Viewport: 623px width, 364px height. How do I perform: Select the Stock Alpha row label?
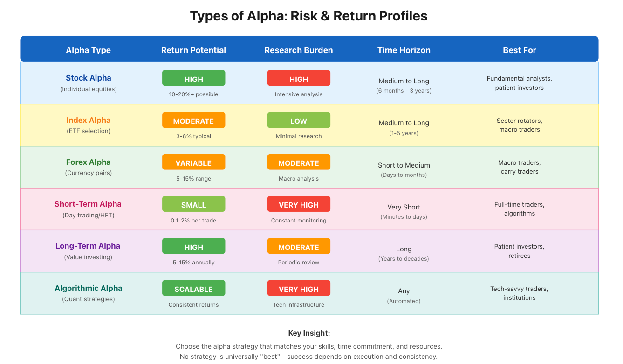89,78
